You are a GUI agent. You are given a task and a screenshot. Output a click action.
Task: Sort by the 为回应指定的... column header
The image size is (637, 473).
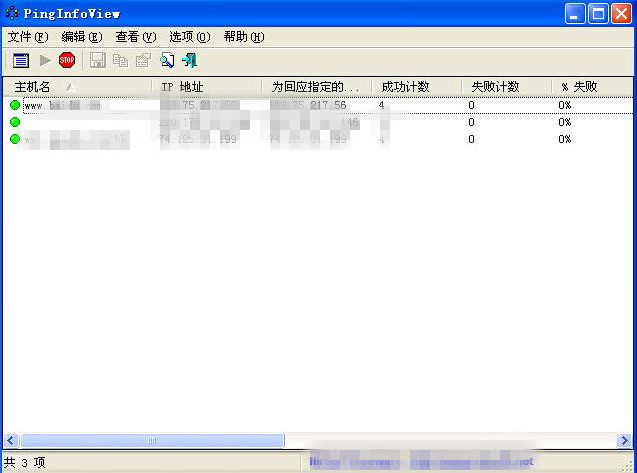[x=317, y=87]
